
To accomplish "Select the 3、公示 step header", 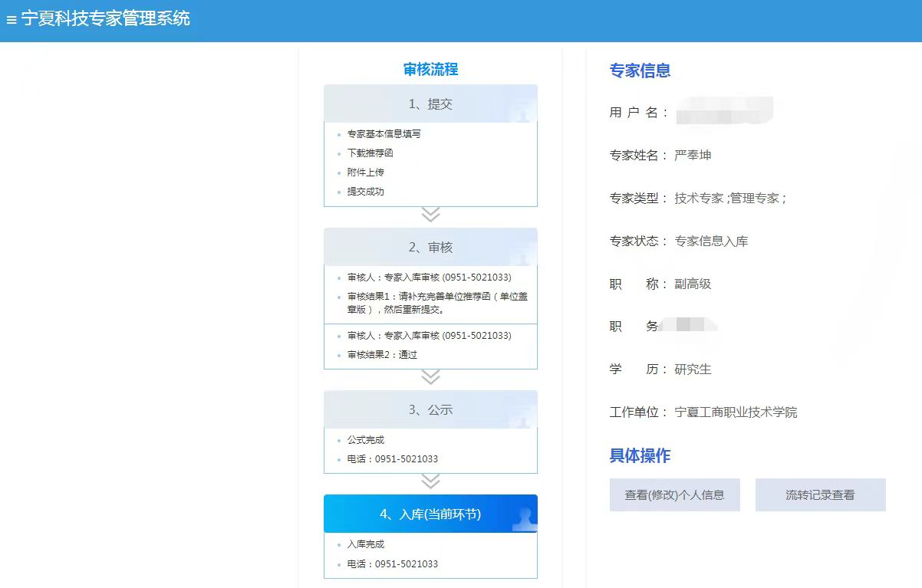I will pos(430,409).
